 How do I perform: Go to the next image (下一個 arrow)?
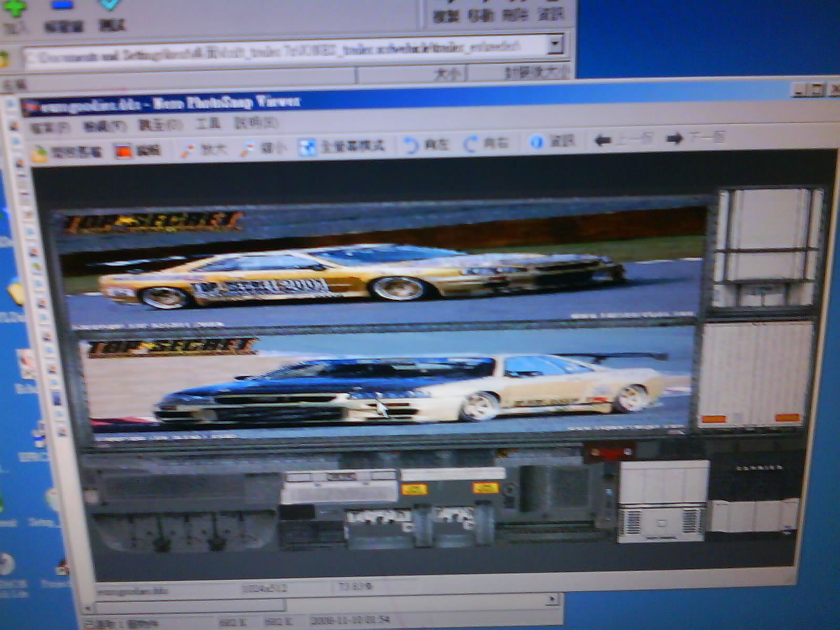(696, 139)
